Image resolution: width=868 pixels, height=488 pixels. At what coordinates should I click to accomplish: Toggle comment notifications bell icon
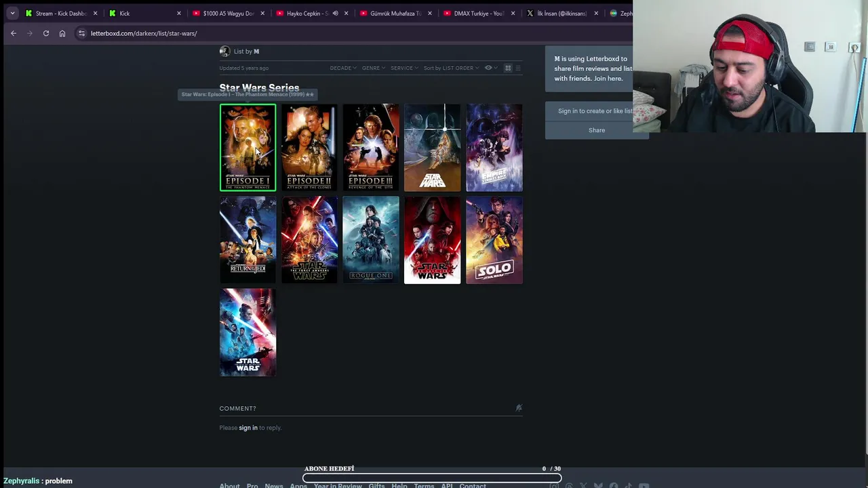pyautogui.click(x=519, y=407)
